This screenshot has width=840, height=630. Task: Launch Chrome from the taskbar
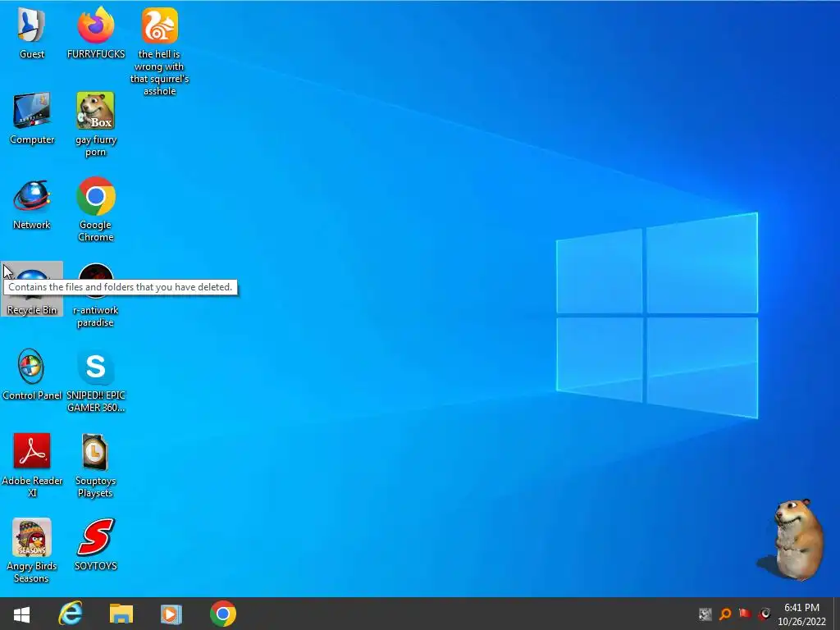[223, 614]
